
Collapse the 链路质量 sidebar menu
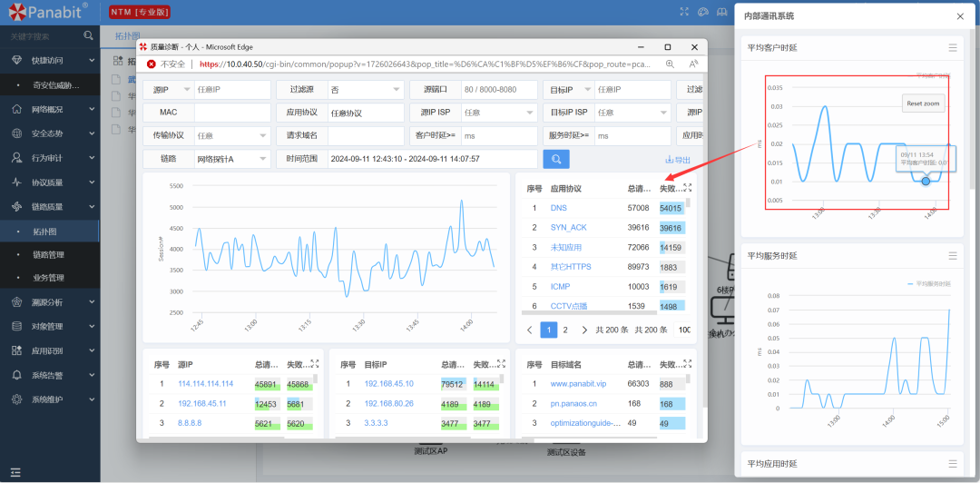(50, 206)
